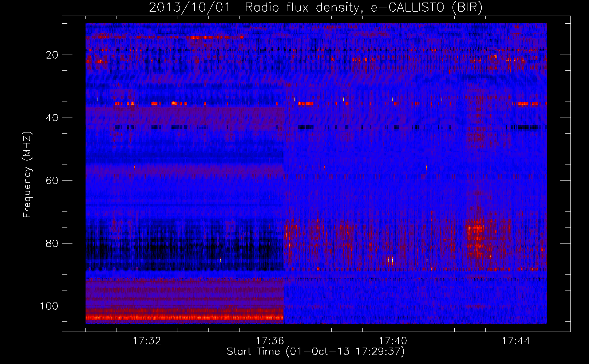Image resolution: width=589 pixels, height=364 pixels.
Task: Click the 60 frequency tick label
Action: [x=52, y=181]
